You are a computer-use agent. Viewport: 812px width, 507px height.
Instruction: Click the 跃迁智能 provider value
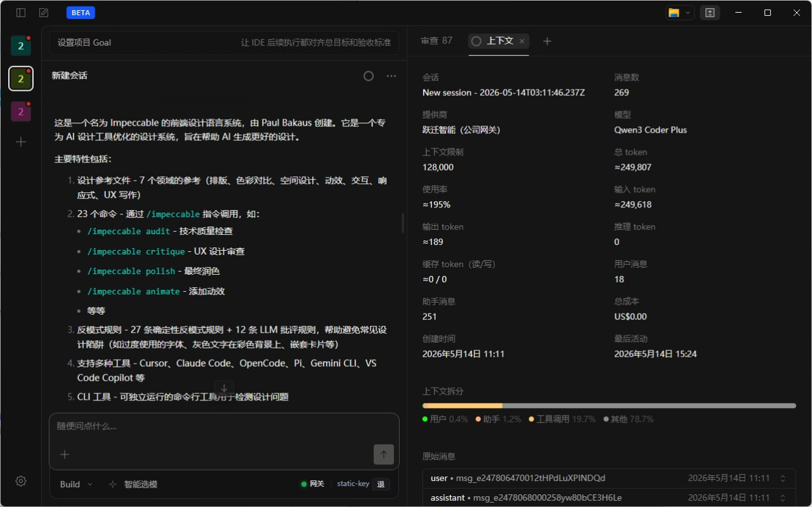click(461, 130)
